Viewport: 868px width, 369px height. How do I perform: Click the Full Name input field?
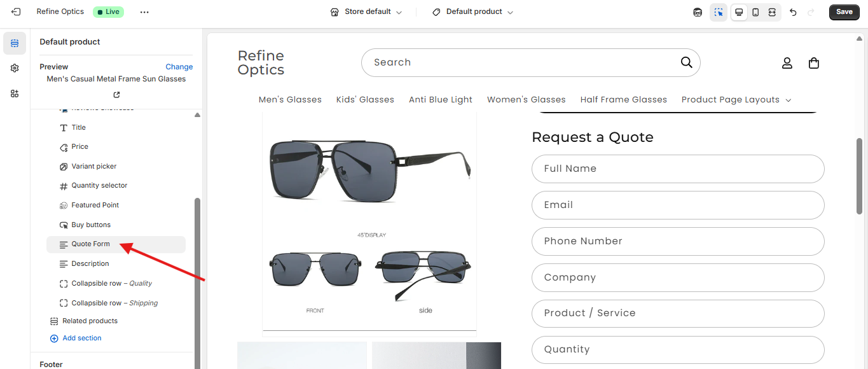pos(678,169)
